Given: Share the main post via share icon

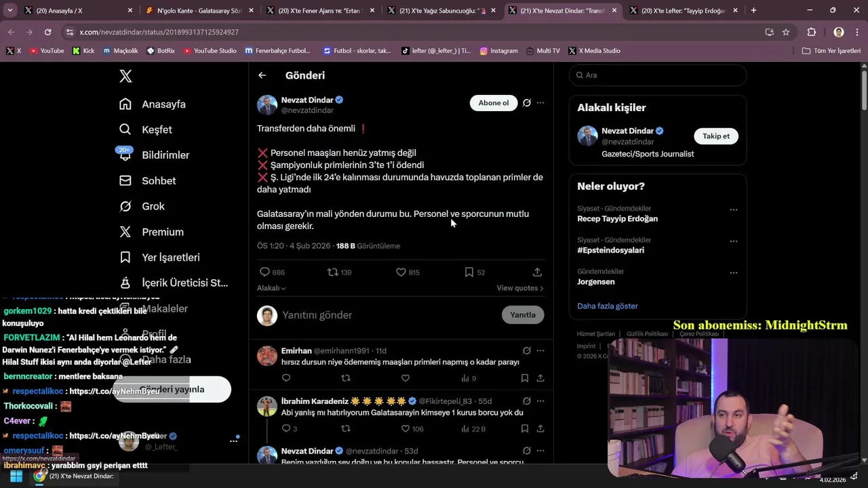Looking at the screenshot, I should point(537,272).
